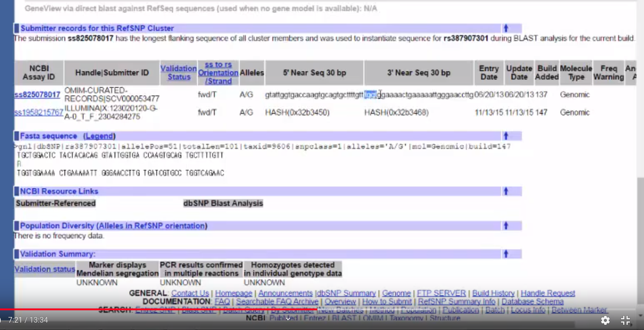Viewport: 644px width, 330px height.
Task: Click up arrow in Population Diversity header
Action: [x=506, y=226]
